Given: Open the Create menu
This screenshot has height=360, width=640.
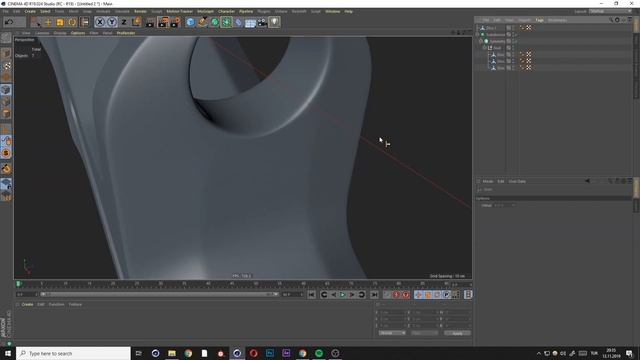Looking at the screenshot, I should [30, 11].
